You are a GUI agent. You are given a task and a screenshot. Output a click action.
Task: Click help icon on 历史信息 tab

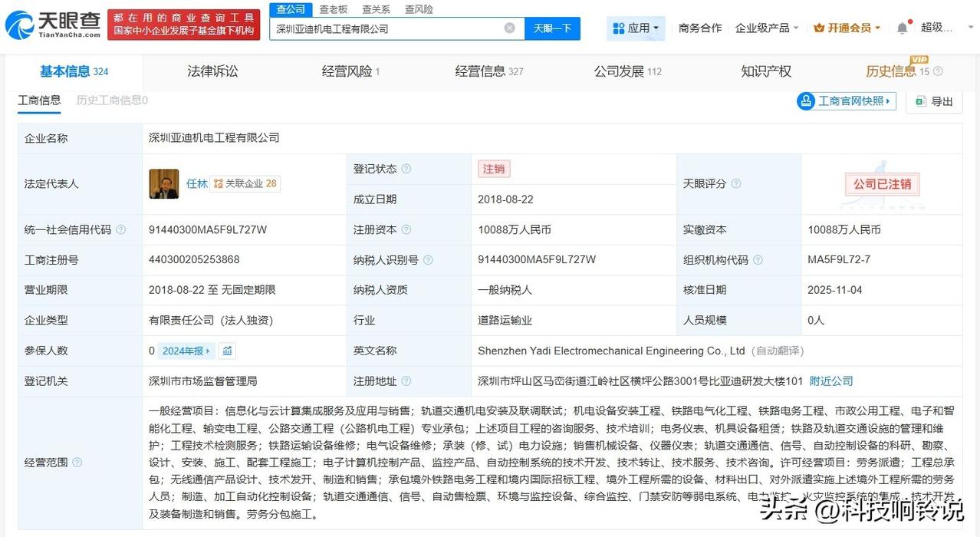point(938,71)
